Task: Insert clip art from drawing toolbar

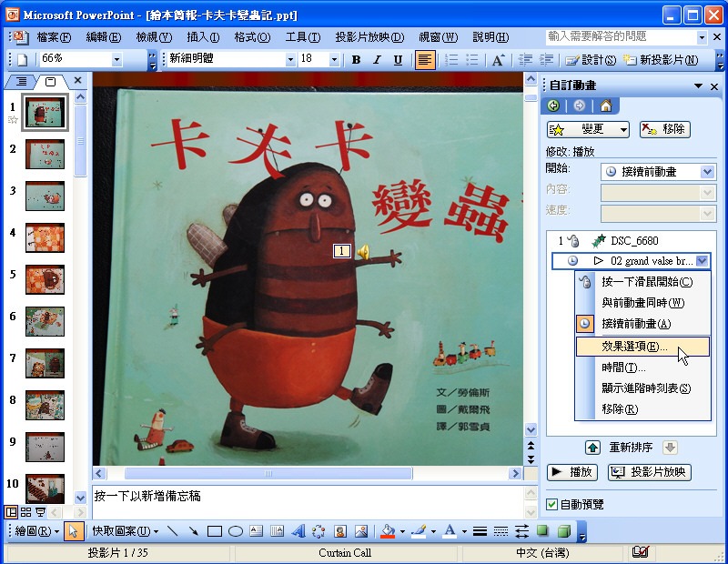Action: pyautogui.click(x=340, y=531)
